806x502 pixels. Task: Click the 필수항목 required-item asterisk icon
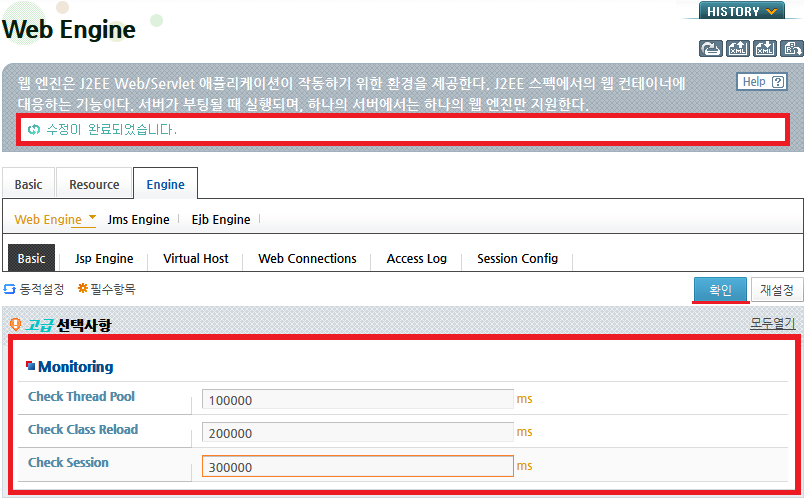[x=82, y=288]
